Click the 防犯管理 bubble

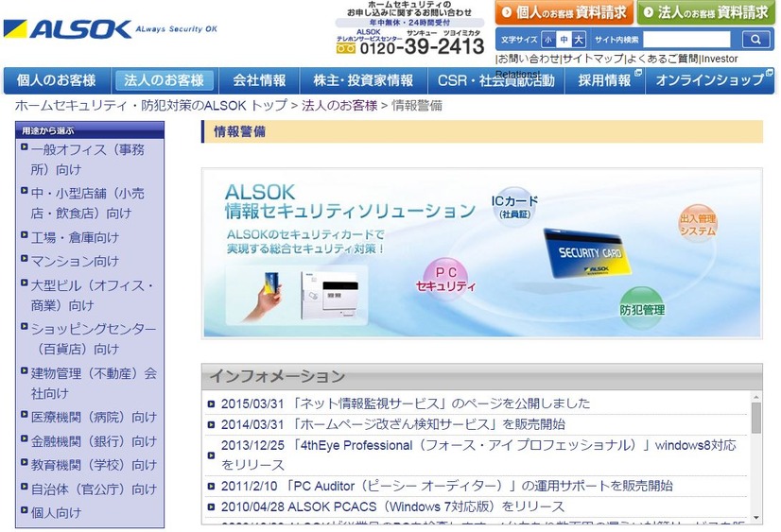pos(641,309)
